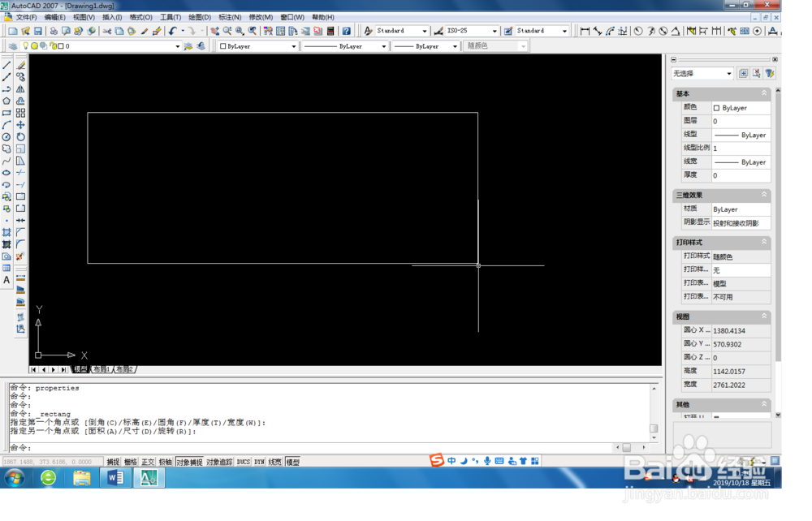Viewport: 812px width, 521px height.
Task: Collapse the 三维效果 section in properties panel
Action: tap(764, 195)
